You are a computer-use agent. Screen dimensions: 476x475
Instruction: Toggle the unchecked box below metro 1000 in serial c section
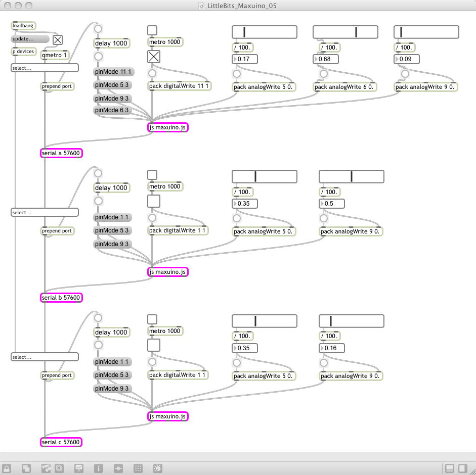point(154,346)
